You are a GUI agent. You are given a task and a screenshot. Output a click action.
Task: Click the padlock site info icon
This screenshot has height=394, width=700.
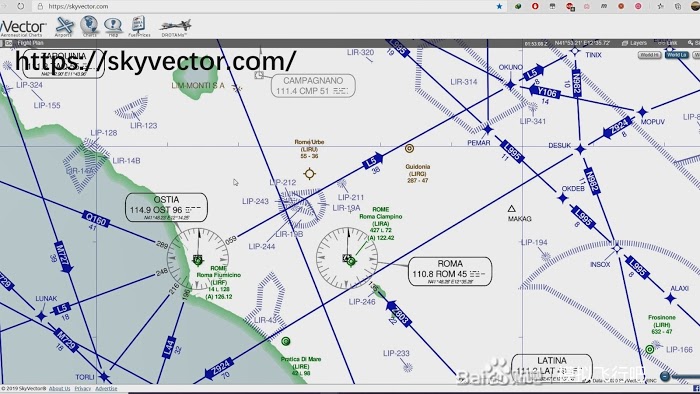point(40,6)
